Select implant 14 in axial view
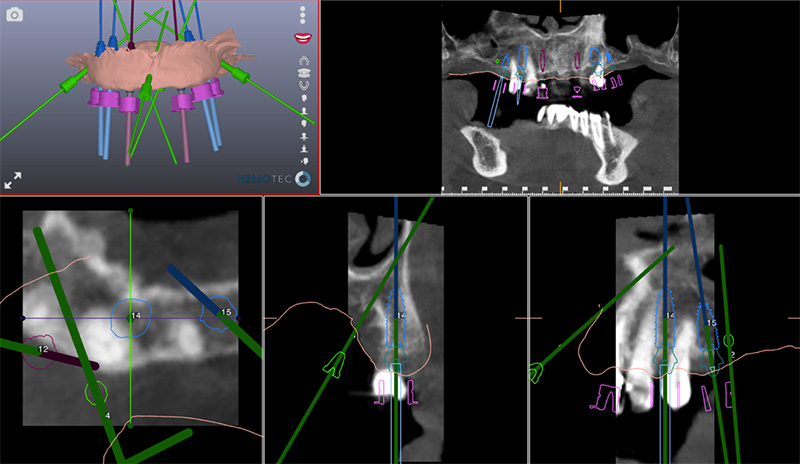 tap(134, 316)
